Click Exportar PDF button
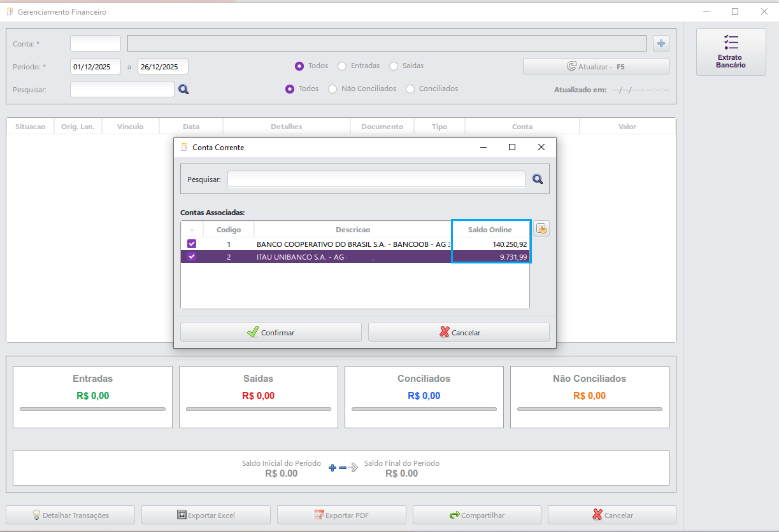The image size is (779, 532). click(x=341, y=515)
